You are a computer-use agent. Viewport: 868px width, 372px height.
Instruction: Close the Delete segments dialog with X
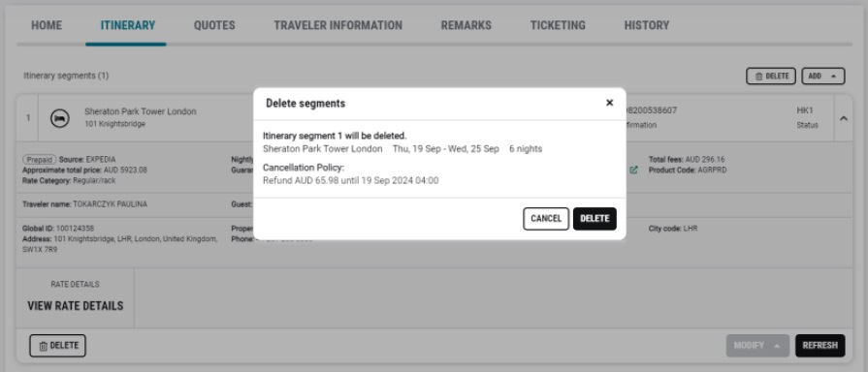(609, 103)
